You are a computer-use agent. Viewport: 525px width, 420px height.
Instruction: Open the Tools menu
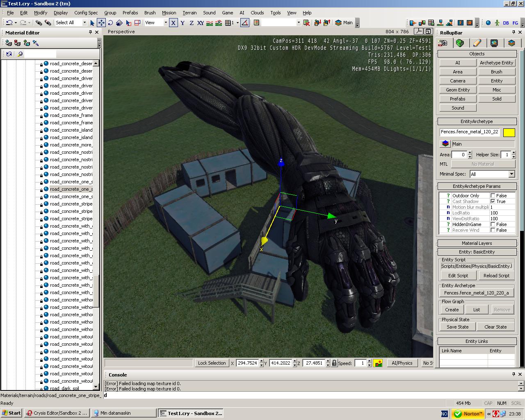pos(276,13)
